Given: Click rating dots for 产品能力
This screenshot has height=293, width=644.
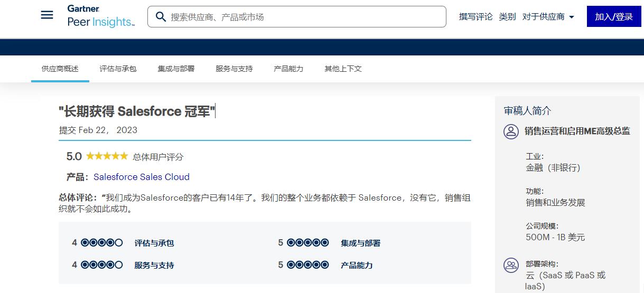Looking at the screenshot, I should coord(308,265).
